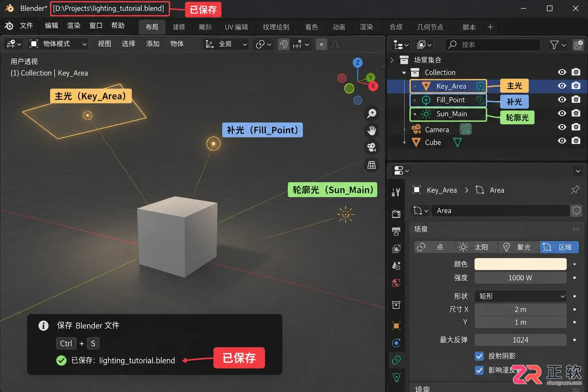Switch perspective/orthographic grid icon

372,165
